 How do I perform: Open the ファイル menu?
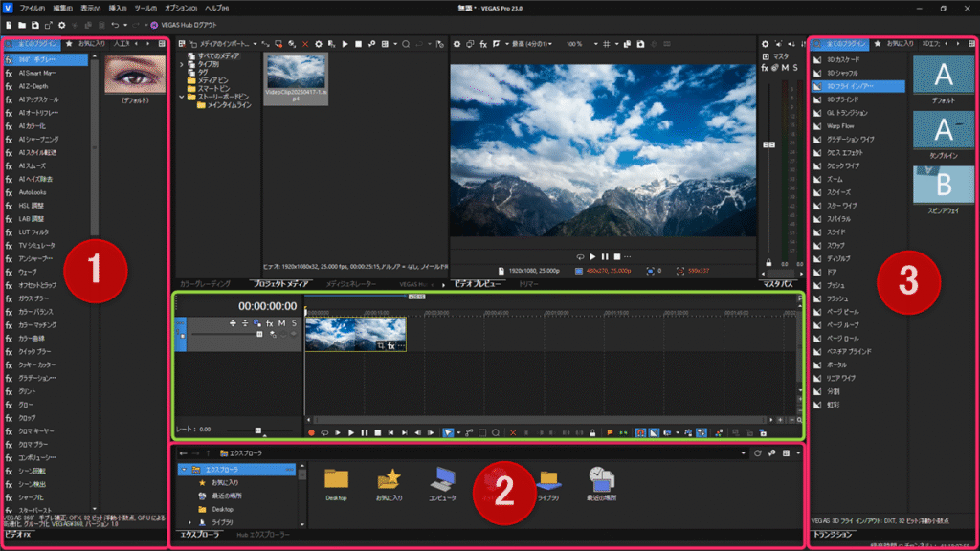[x=32, y=8]
